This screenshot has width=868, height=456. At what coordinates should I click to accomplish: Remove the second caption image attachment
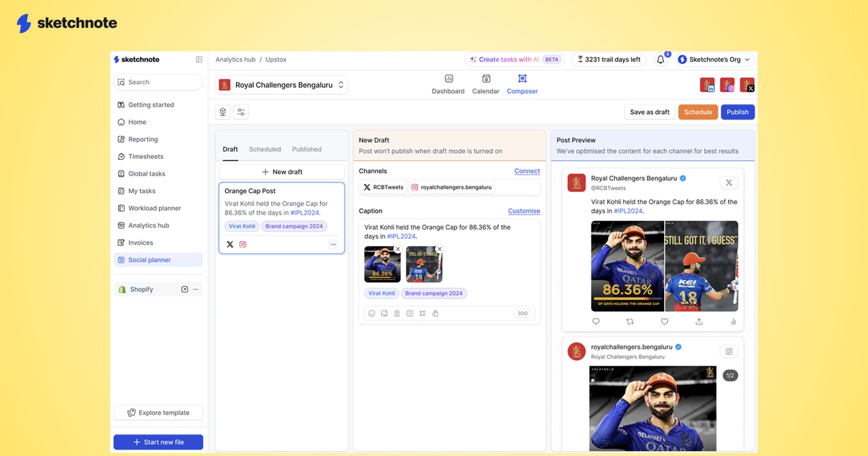[439, 249]
